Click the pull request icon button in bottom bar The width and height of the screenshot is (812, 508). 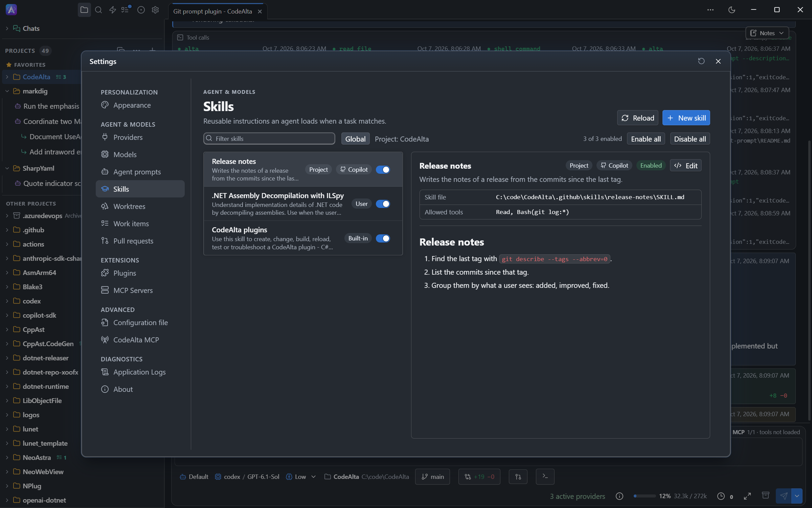[x=518, y=477]
